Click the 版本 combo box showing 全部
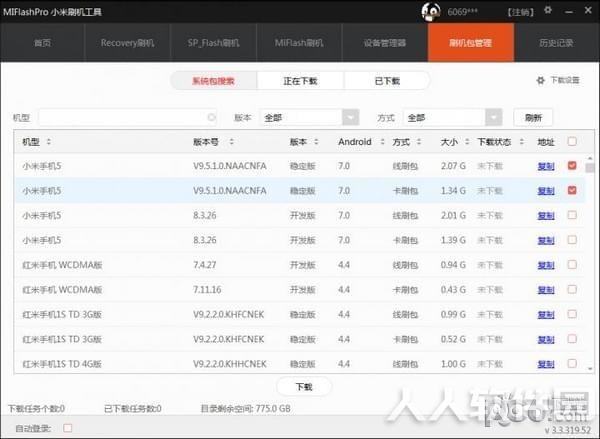 309,118
